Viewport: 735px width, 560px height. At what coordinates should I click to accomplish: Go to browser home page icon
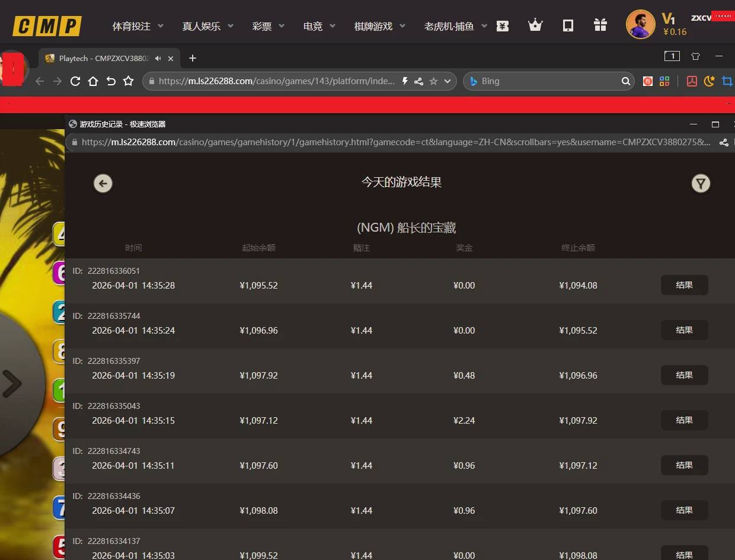(x=93, y=81)
